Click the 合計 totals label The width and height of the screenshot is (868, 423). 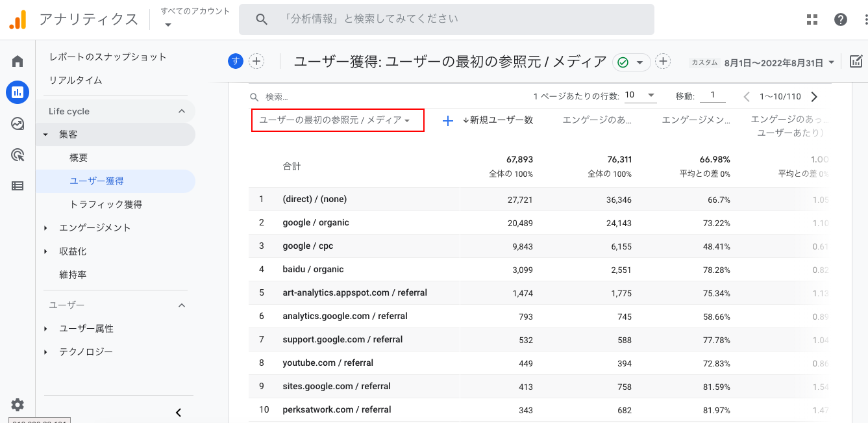(x=292, y=166)
